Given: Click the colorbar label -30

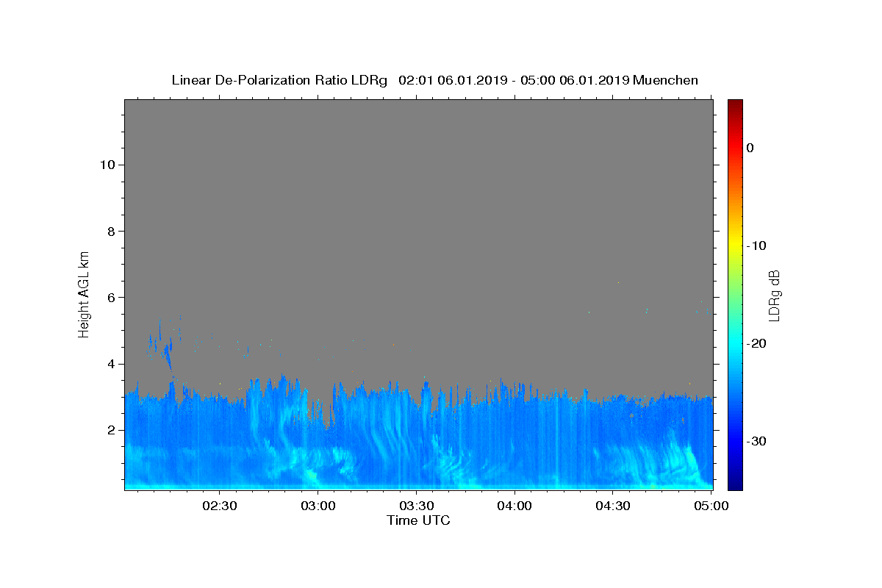Looking at the screenshot, I should (757, 441).
